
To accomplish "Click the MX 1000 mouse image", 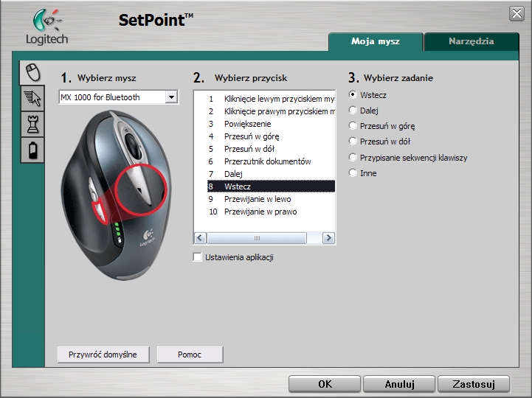I will click(115, 195).
